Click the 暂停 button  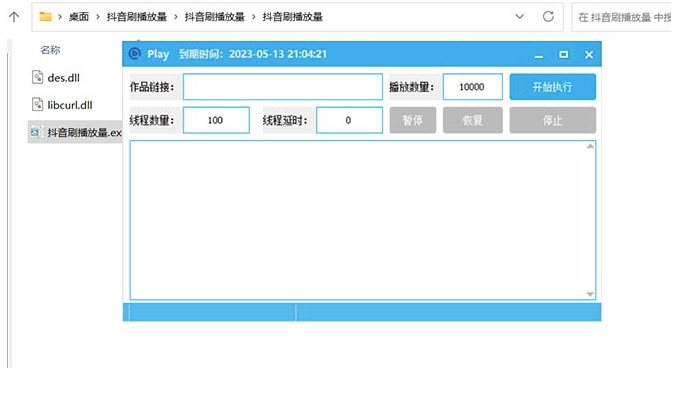coord(413,120)
